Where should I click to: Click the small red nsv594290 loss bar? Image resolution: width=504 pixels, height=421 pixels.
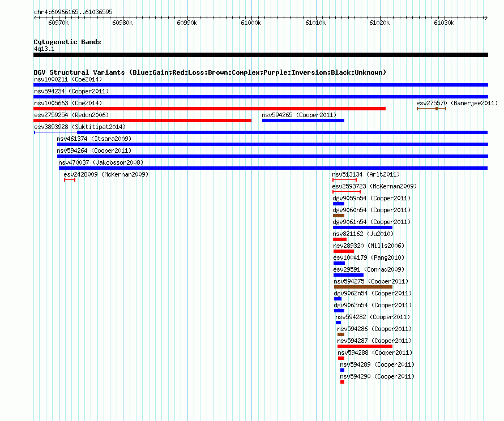[x=342, y=382]
